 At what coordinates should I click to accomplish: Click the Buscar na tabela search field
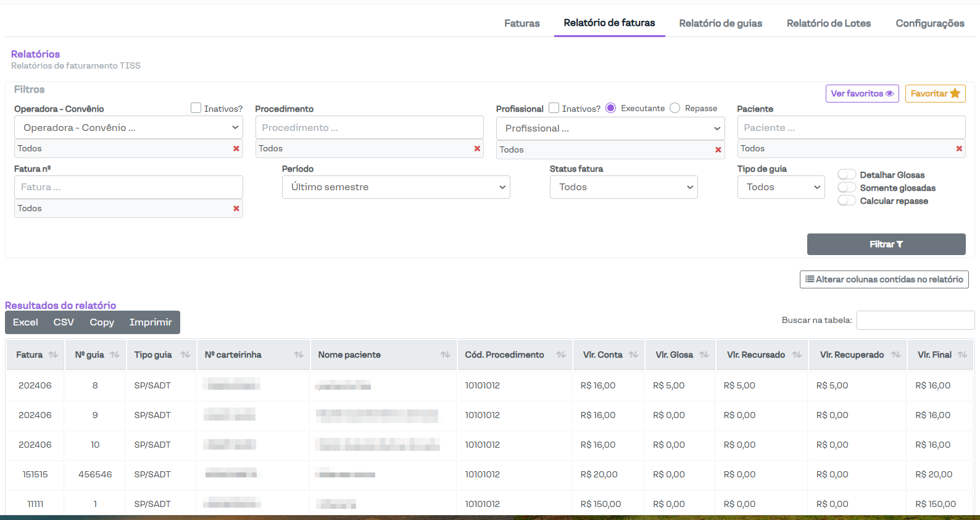click(915, 321)
